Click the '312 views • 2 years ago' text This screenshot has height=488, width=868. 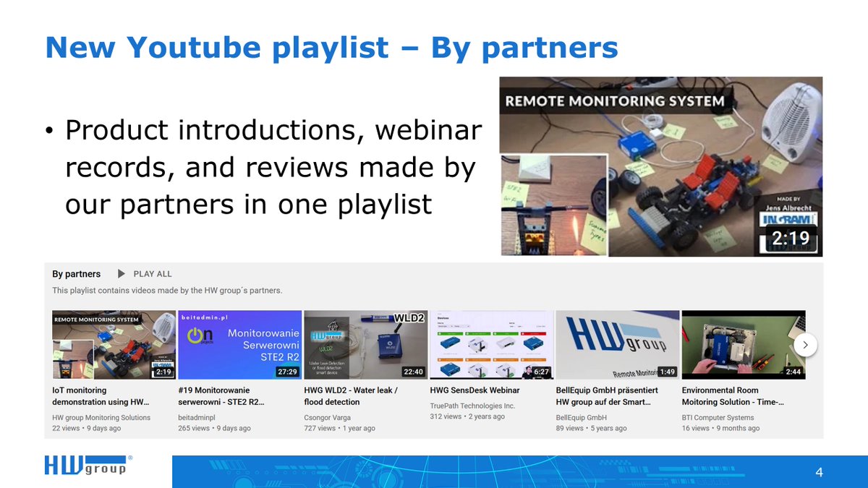point(467,416)
